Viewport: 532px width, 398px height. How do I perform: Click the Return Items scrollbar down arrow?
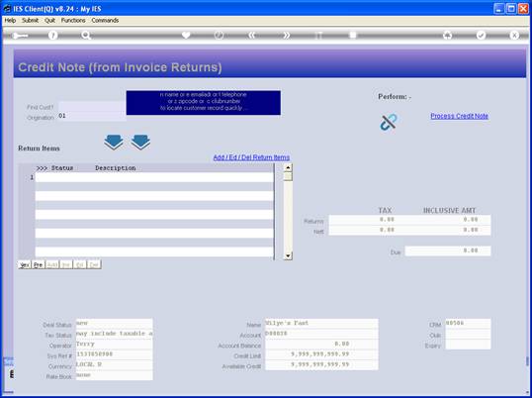coord(288,256)
